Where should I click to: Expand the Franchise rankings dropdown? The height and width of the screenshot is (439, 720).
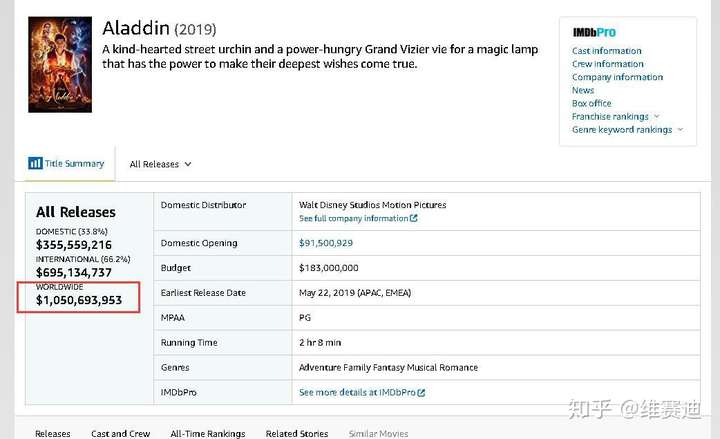coord(615,117)
